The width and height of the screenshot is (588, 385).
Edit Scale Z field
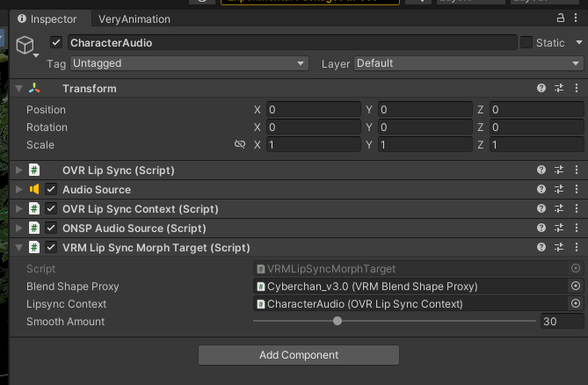click(x=537, y=145)
